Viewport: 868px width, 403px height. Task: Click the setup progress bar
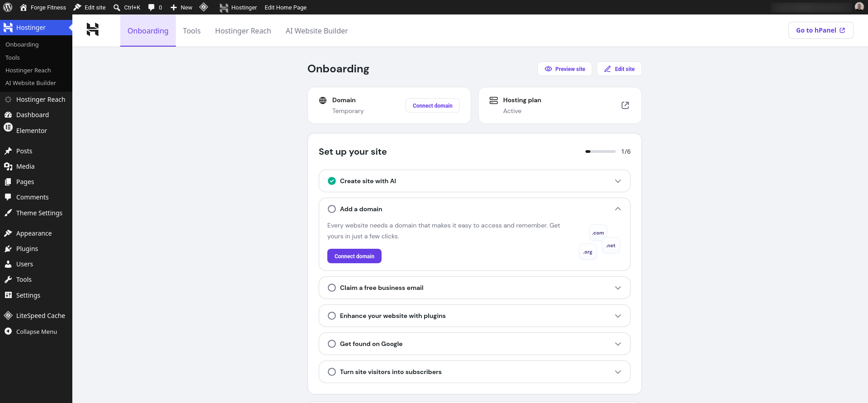[600, 152]
